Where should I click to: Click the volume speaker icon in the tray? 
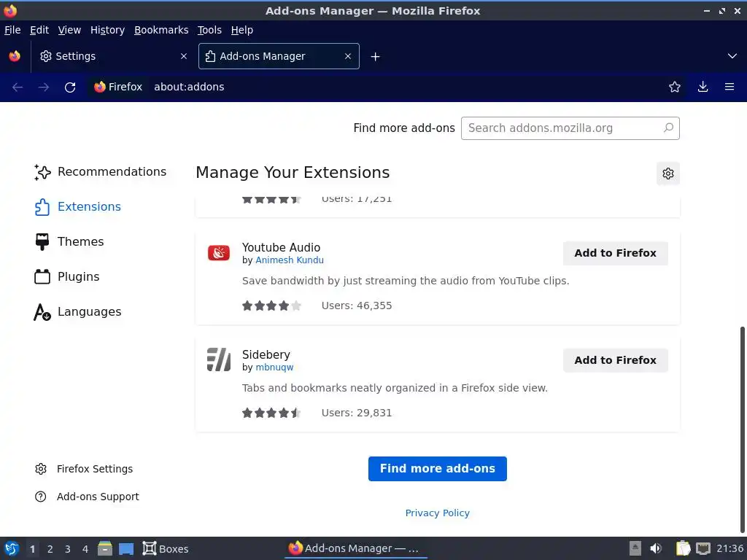(x=656, y=548)
